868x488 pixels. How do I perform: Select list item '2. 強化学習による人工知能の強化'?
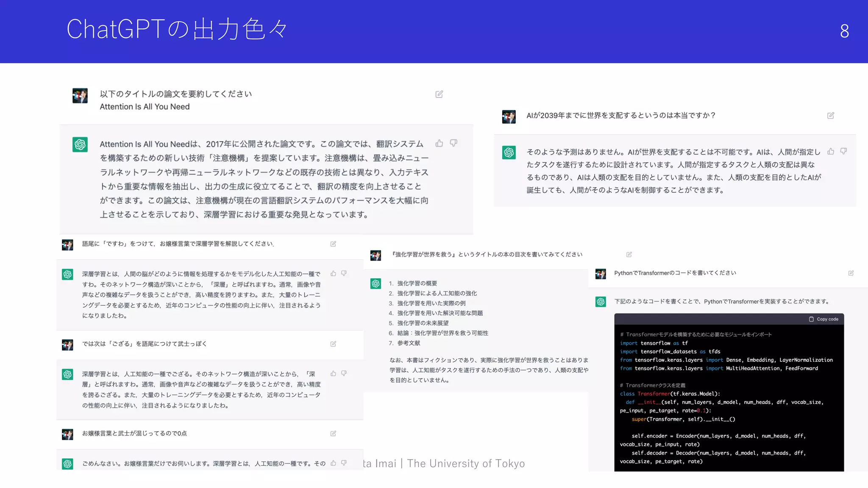tap(433, 293)
